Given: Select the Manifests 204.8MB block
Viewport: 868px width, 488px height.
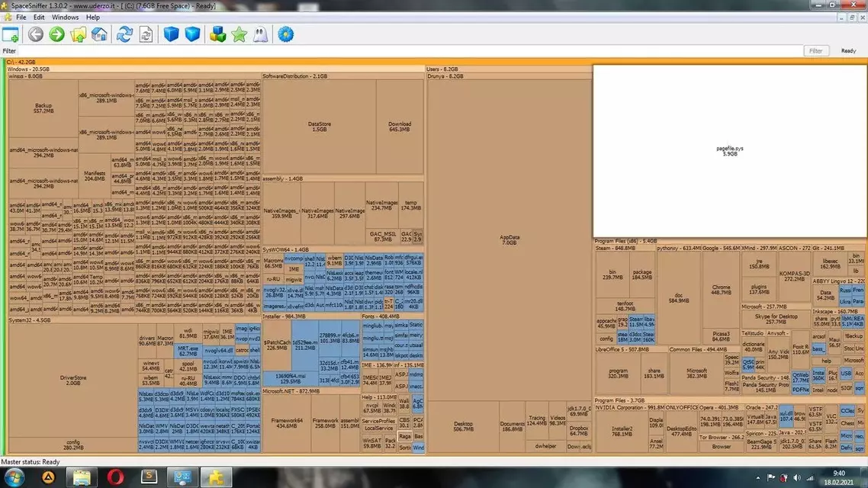Looking at the screenshot, I should coord(94,176).
